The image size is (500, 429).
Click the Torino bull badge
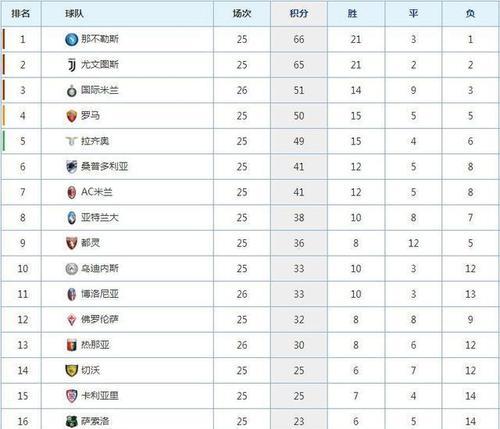pyautogui.click(x=71, y=243)
